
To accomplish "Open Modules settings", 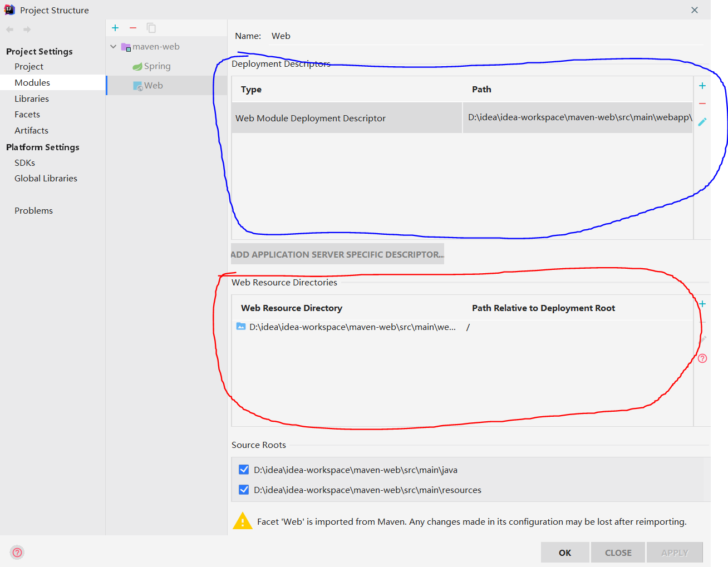I will point(32,82).
